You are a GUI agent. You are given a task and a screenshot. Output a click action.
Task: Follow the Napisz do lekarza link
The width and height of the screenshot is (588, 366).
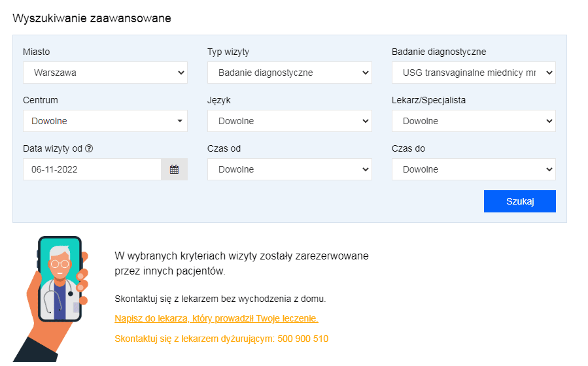(x=216, y=318)
